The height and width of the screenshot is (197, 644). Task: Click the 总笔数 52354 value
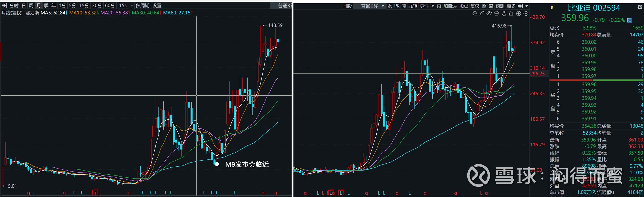[589, 133]
